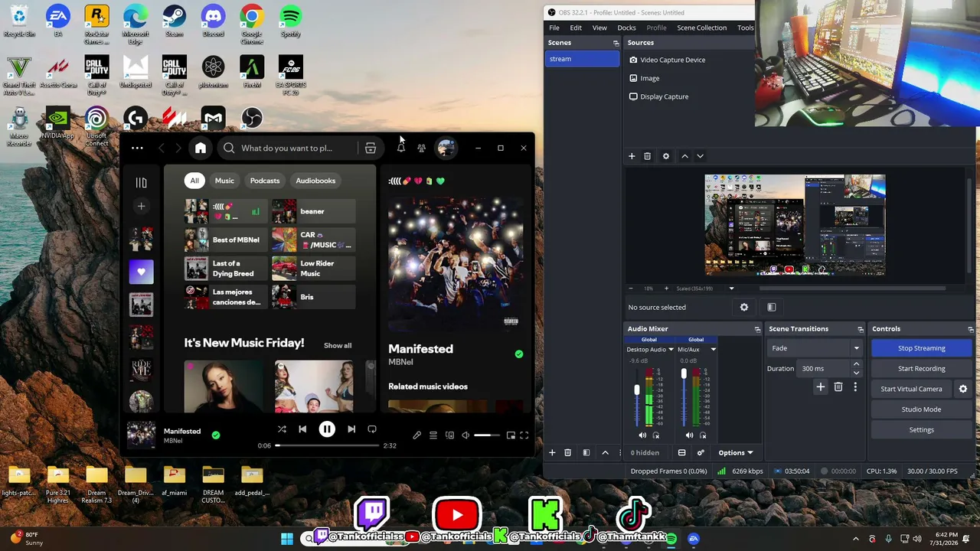Open Spotify notifications bell
Screen dimensions: 980x551
(400, 148)
